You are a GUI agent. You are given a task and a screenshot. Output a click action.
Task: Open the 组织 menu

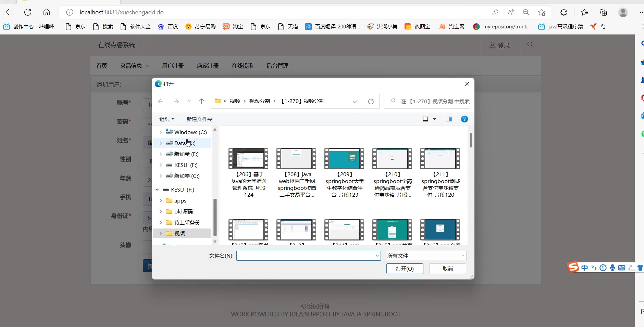tap(166, 119)
